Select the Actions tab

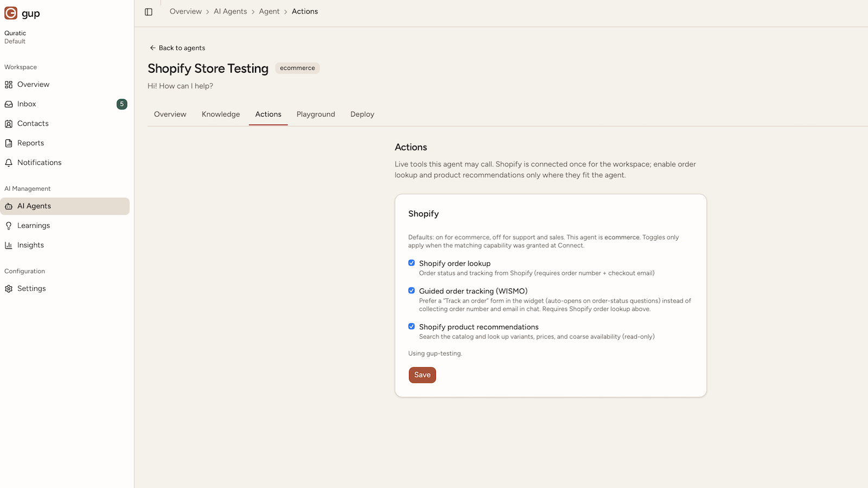coord(269,114)
